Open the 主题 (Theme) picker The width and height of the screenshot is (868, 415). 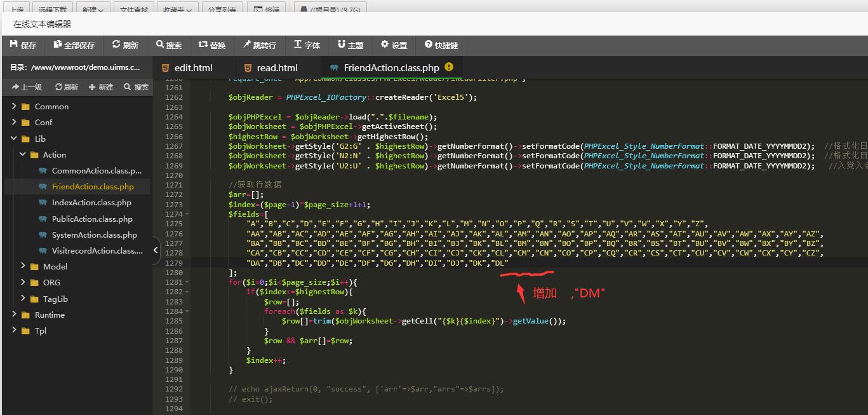pos(351,45)
